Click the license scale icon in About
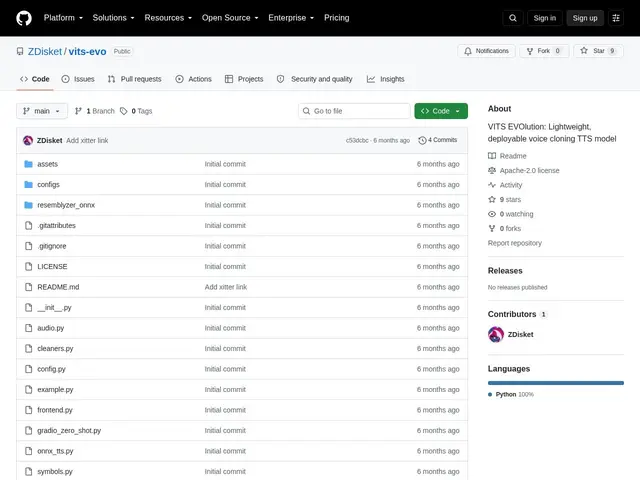This screenshot has height=480, width=640. tap(492, 170)
